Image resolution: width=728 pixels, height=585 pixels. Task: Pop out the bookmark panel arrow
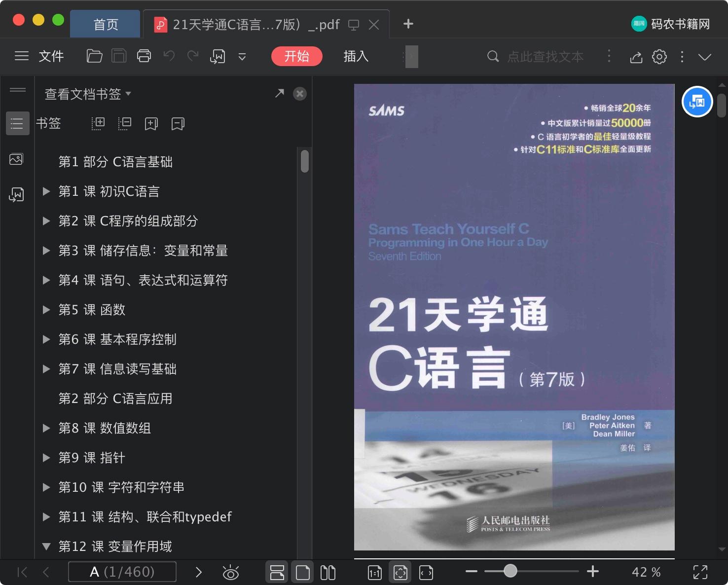280,93
